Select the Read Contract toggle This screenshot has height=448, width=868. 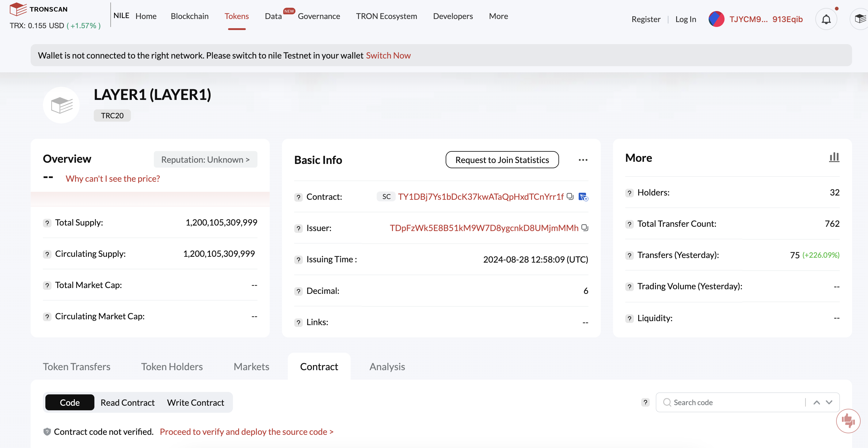click(x=128, y=403)
